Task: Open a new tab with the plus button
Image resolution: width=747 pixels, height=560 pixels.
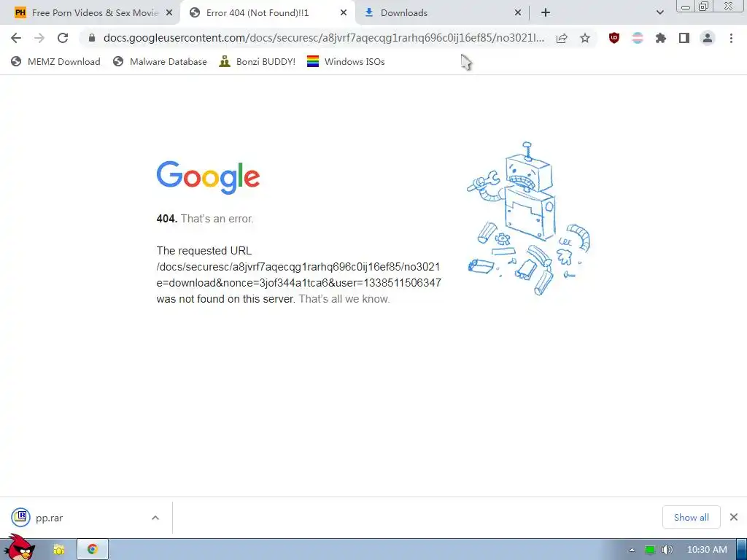Action: click(x=546, y=13)
